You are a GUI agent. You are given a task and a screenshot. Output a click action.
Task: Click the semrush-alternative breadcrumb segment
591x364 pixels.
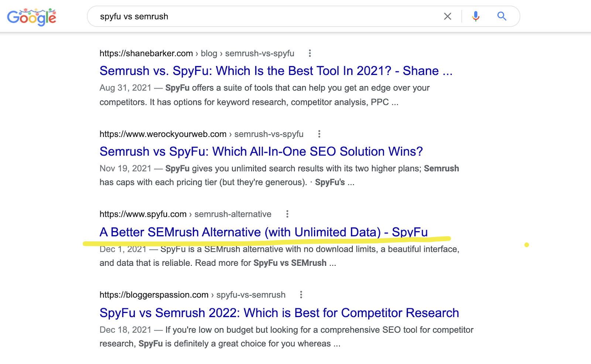tap(232, 214)
